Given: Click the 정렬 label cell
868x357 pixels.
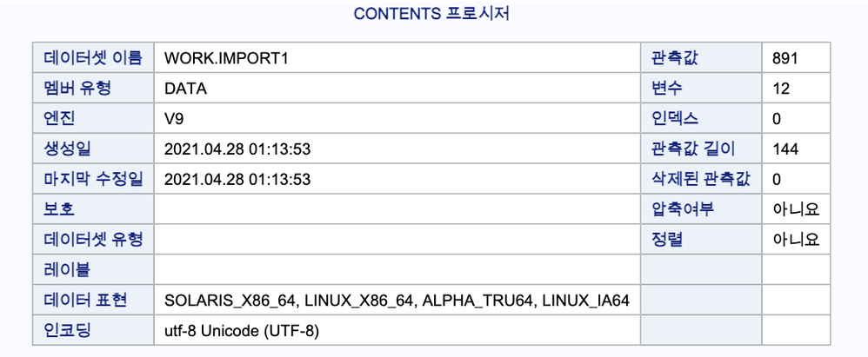Looking at the screenshot, I should 666,239.
